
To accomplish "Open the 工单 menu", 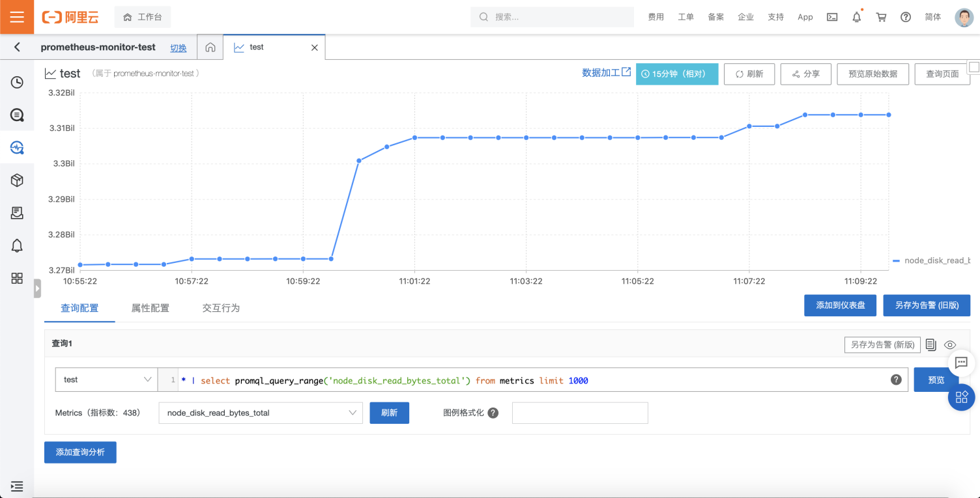I will click(x=686, y=18).
